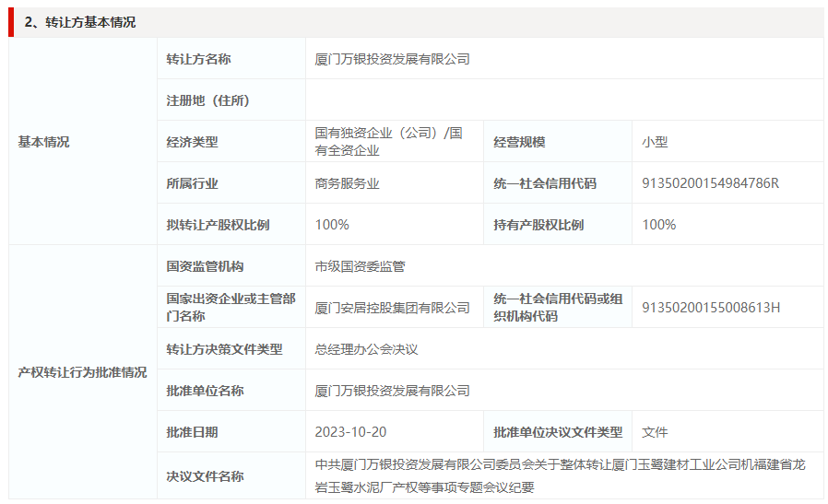Select the date 2023-10-20
Screen dimensions: 828x504
(x=350, y=432)
